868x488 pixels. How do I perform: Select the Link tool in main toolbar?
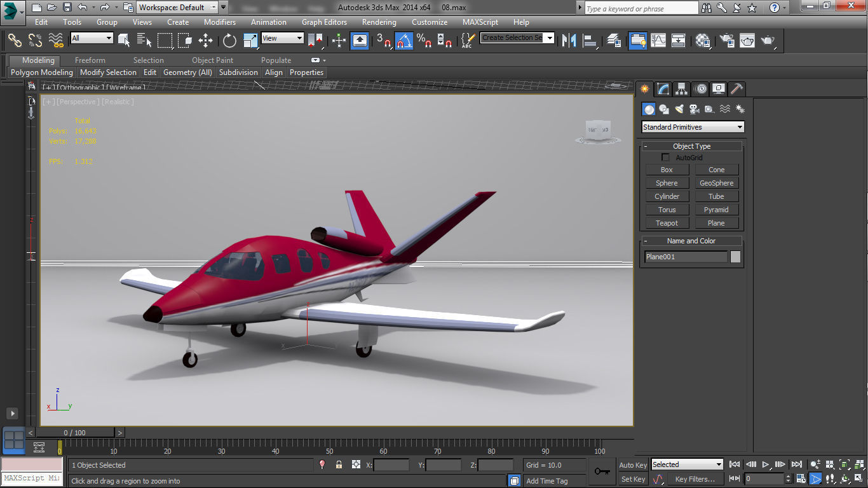(15, 41)
